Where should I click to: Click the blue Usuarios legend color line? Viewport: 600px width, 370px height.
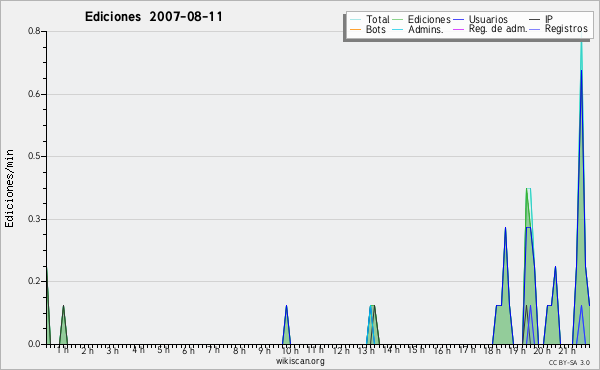tap(458, 20)
